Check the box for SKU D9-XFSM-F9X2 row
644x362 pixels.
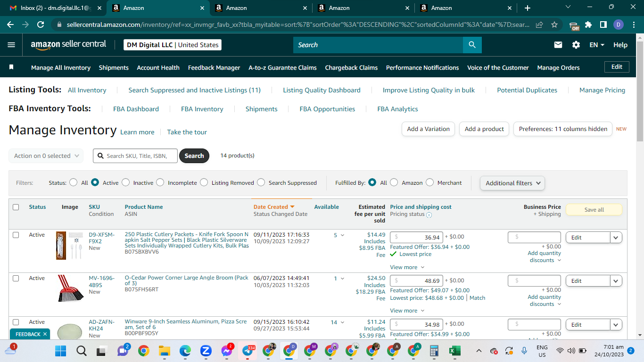coord(16,235)
